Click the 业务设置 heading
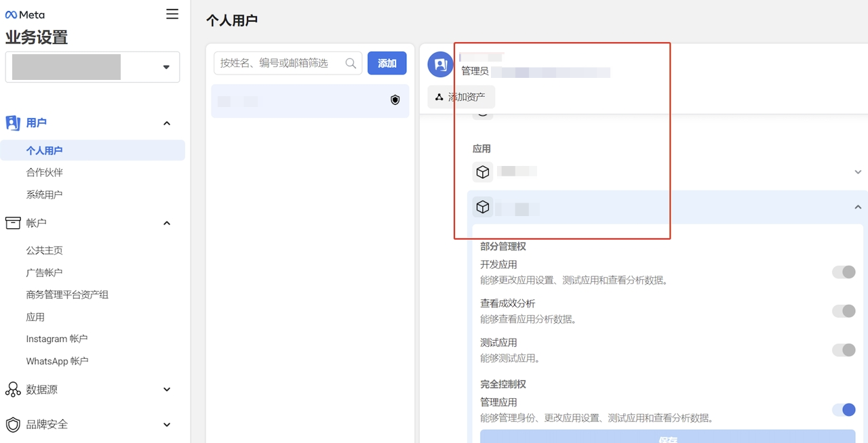The image size is (868, 443). tap(37, 37)
